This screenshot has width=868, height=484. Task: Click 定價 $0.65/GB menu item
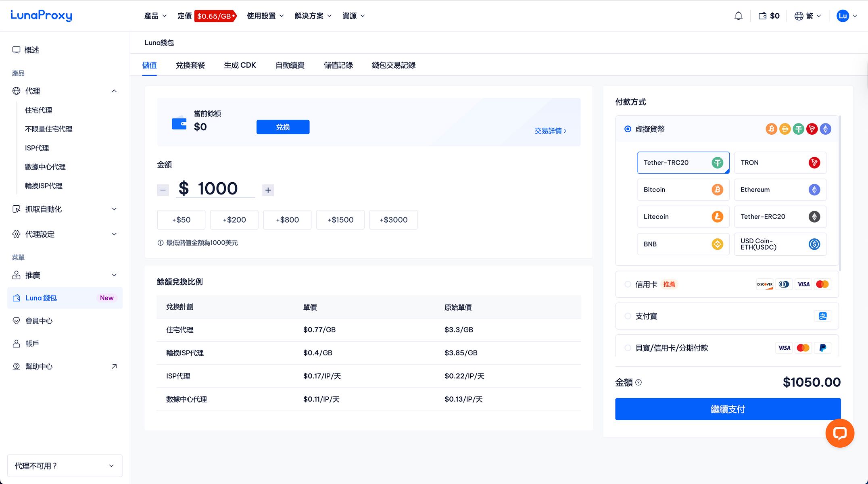[x=207, y=16]
